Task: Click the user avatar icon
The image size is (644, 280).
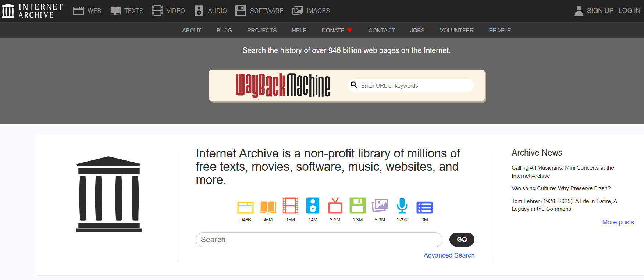Action: (579, 11)
